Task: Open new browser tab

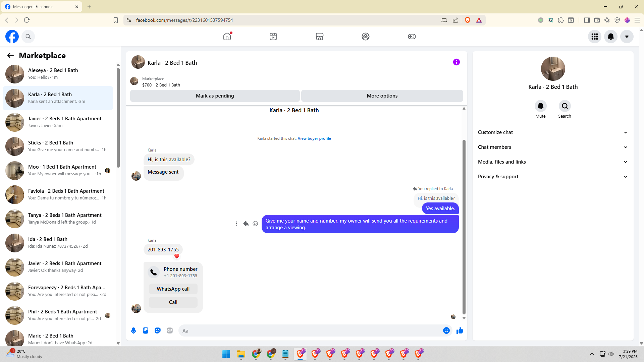Action: (x=89, y=7)
